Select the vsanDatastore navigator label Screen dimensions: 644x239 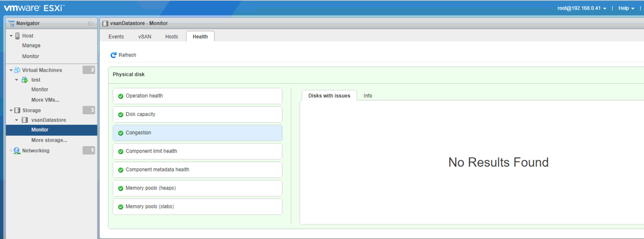[x=49, y=120]
